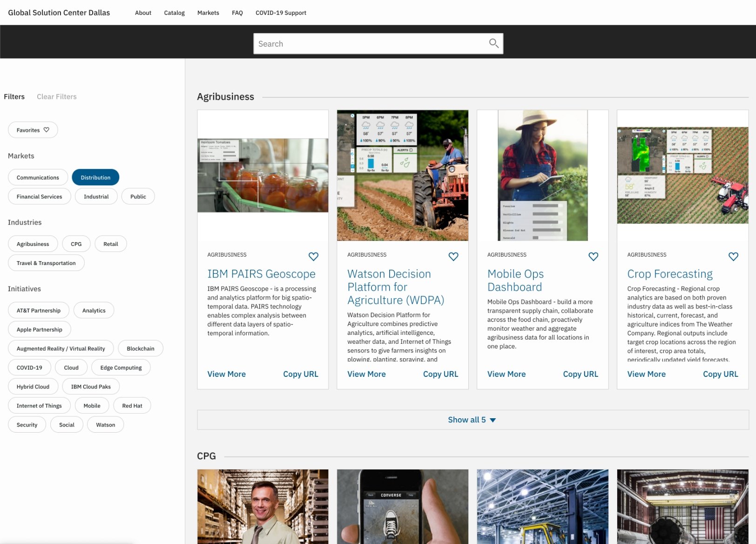Toggle the Social filter
Screen dimensions: 756x544
click(x=67, y=425)
